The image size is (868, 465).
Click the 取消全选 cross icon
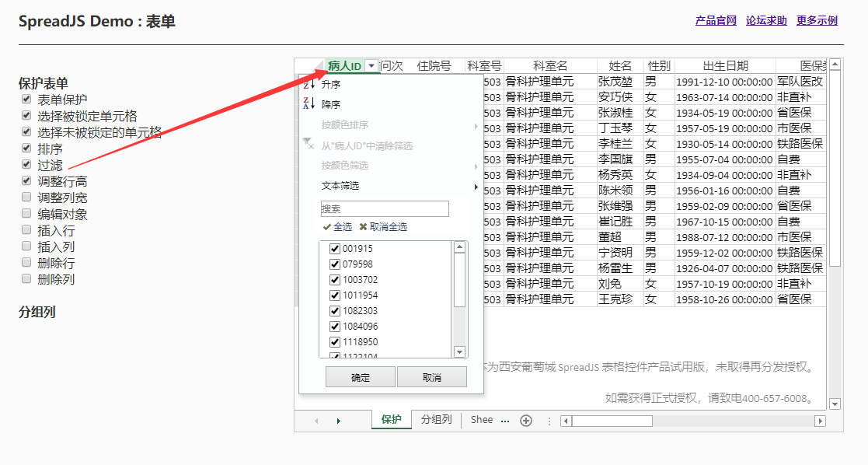(363, 227)
